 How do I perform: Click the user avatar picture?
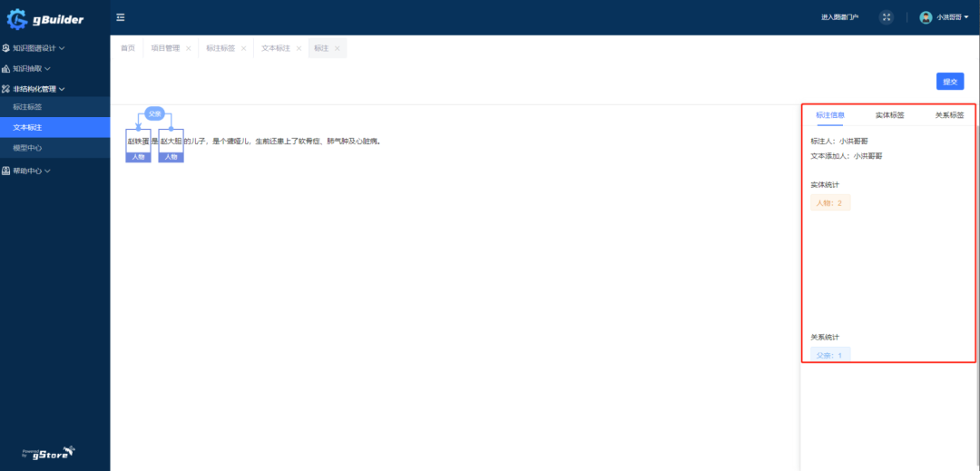(926, 17)
